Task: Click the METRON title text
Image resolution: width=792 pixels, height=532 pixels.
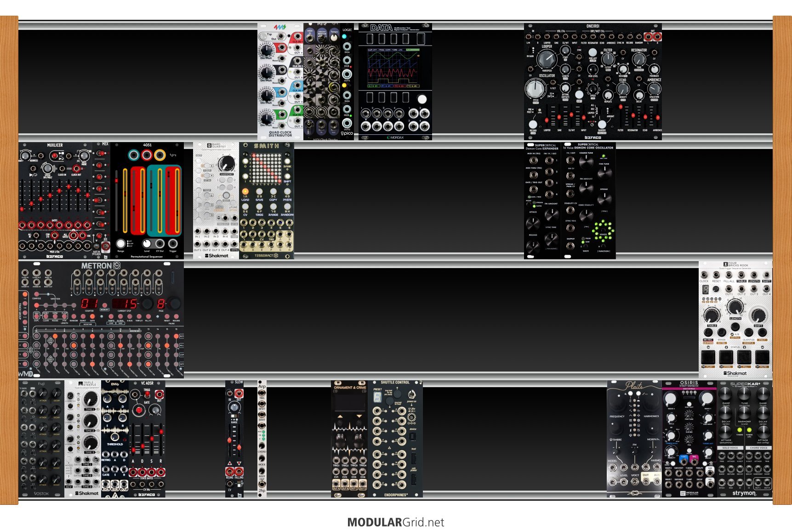Action: (97, 266)
